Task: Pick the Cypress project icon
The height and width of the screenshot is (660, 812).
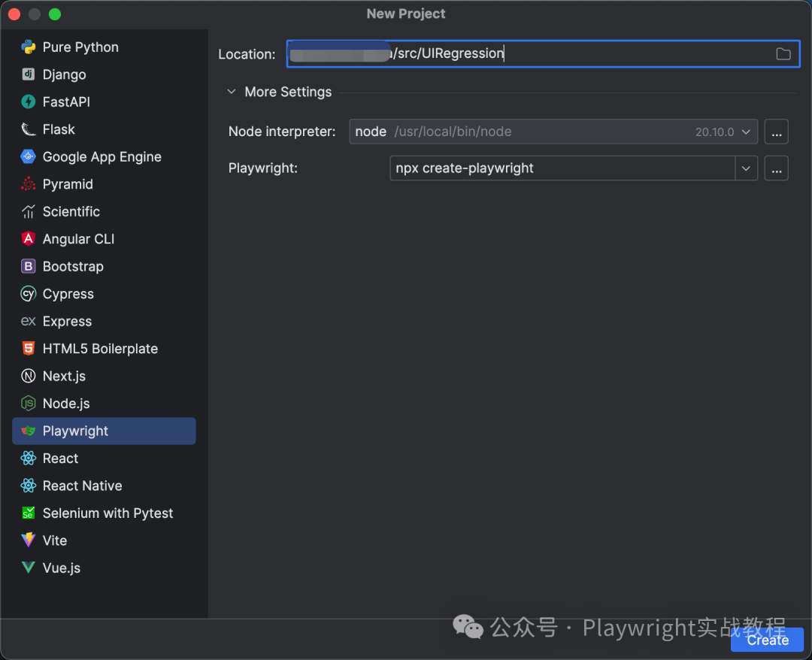Action: click(29, 294)
